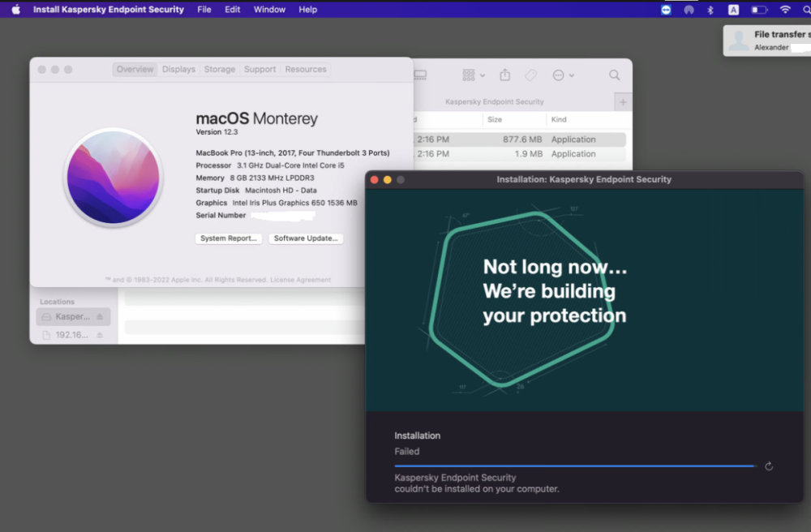
Task: Close the Kaspersky installation window
Action: point(375,180)
